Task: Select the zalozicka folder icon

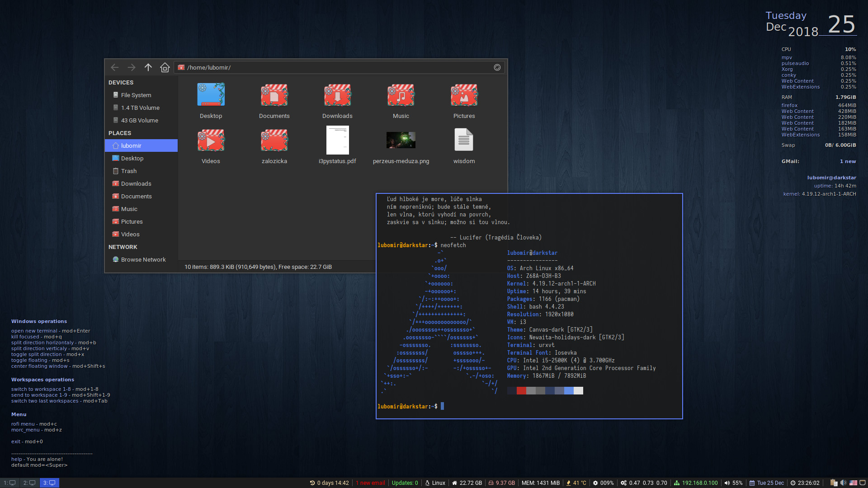Action: pyautogui.click(x=274, y=140)
